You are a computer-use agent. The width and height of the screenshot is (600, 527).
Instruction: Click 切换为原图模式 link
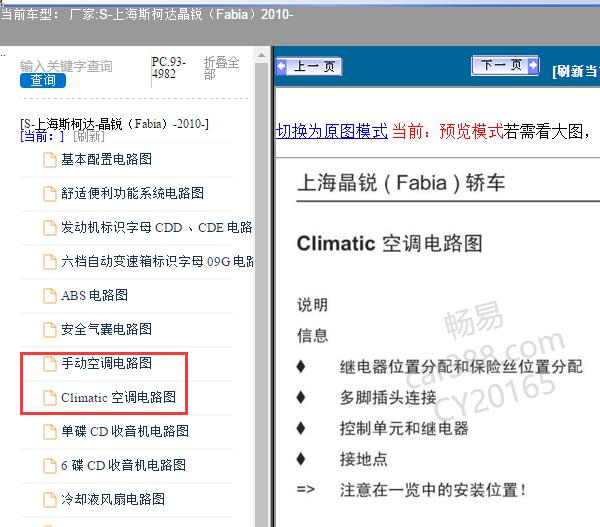(331, 131)
